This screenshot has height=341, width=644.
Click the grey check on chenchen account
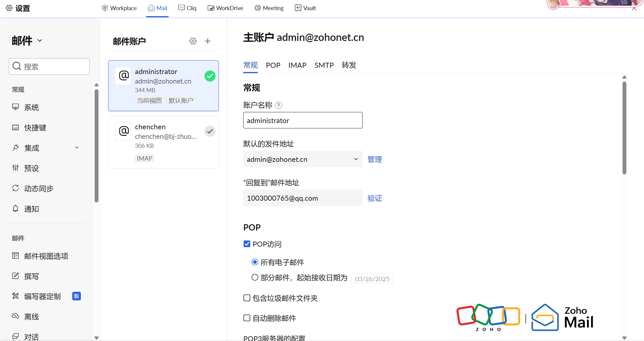pyautogui.click(x=210, y=131)
